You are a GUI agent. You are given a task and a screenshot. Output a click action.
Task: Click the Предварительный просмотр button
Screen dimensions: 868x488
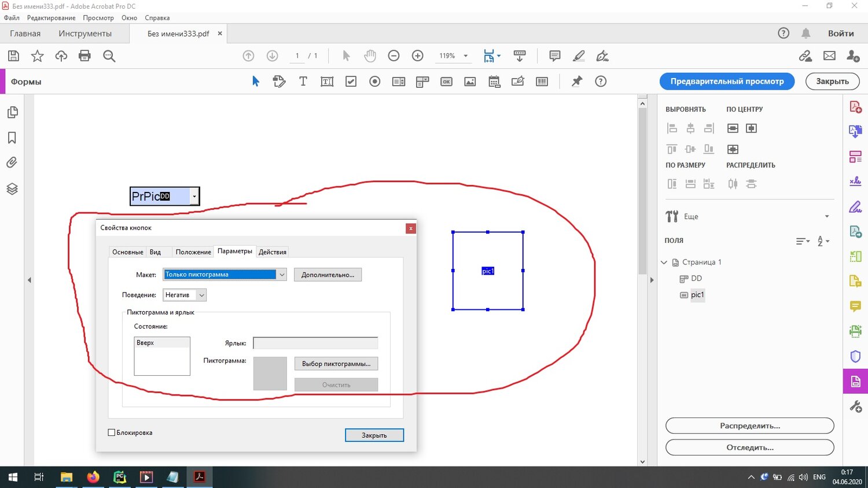pos(727,82)
